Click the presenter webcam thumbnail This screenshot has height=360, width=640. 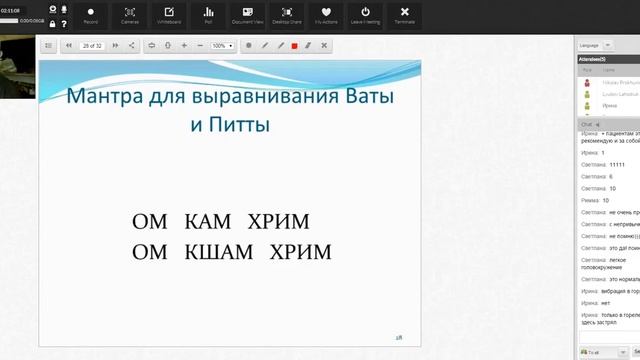tap(18, 67)
